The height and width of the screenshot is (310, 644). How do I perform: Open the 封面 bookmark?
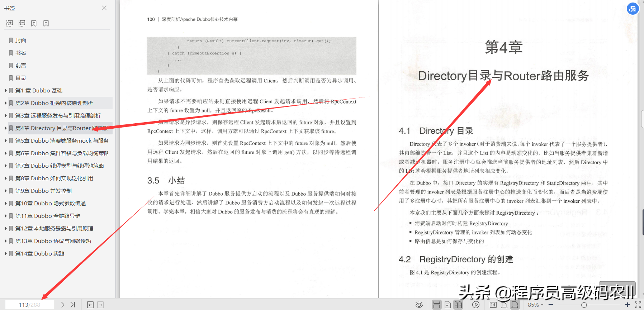tap(21, 40)
